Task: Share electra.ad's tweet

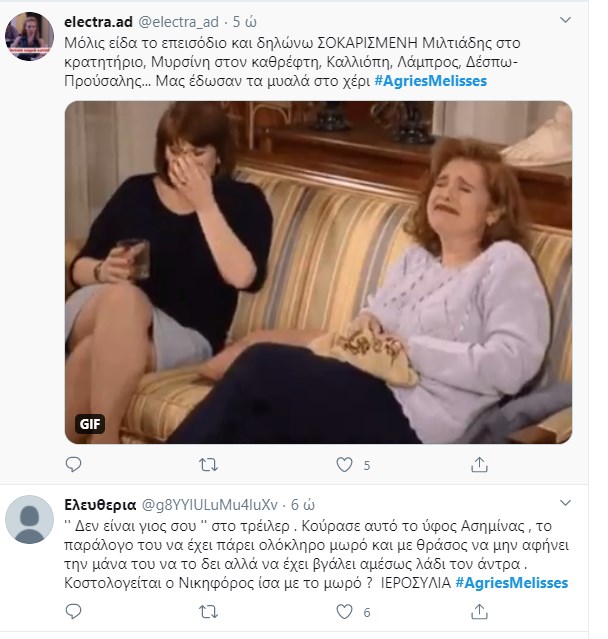Action: (x=480, y=465)
